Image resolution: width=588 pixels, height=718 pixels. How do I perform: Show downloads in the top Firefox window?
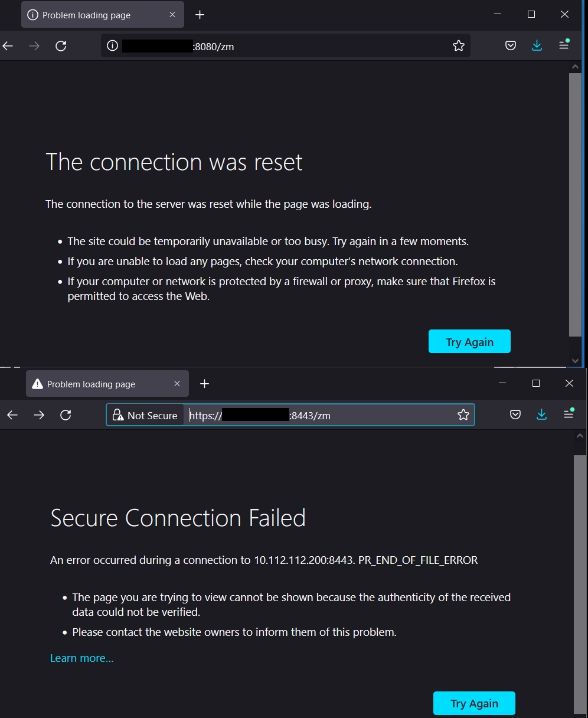[537, 46]
